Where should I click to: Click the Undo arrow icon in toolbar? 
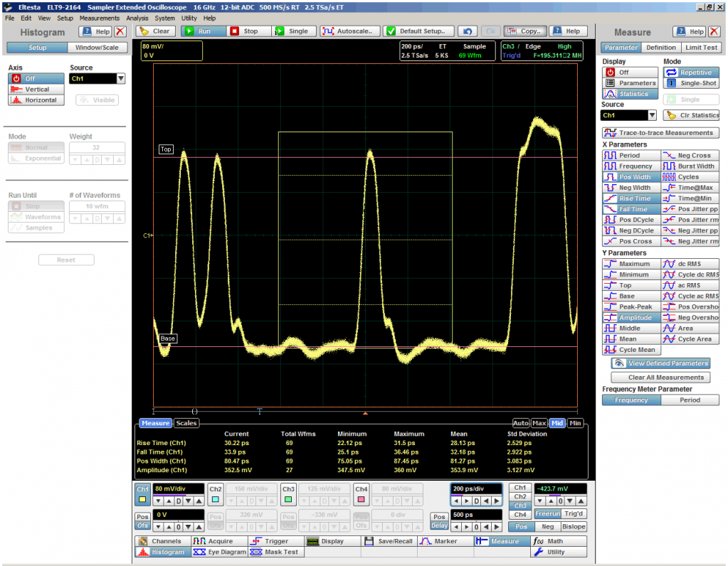tap(467, 31)
